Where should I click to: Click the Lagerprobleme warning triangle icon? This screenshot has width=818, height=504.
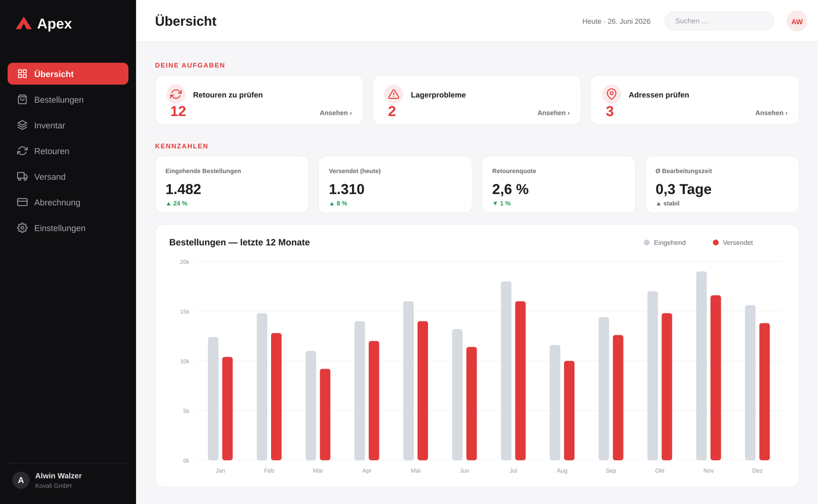394,94
